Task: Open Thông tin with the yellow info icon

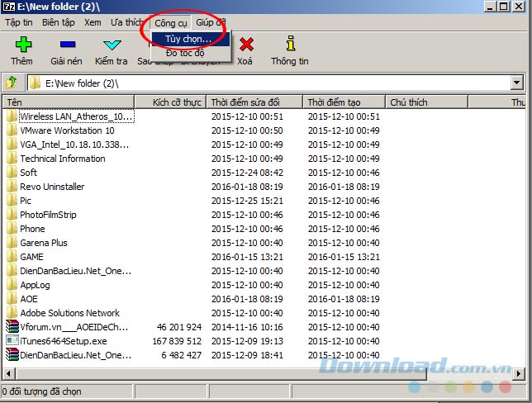Action: click(289, 45)
